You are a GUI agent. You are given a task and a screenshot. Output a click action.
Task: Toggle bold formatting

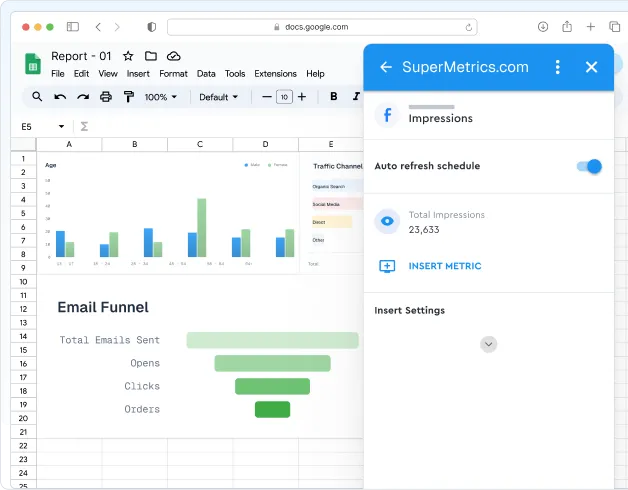[x=334, y=97]
